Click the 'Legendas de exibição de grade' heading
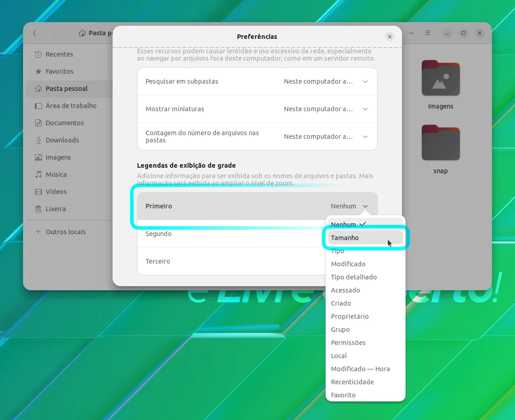 pos(186,165)
